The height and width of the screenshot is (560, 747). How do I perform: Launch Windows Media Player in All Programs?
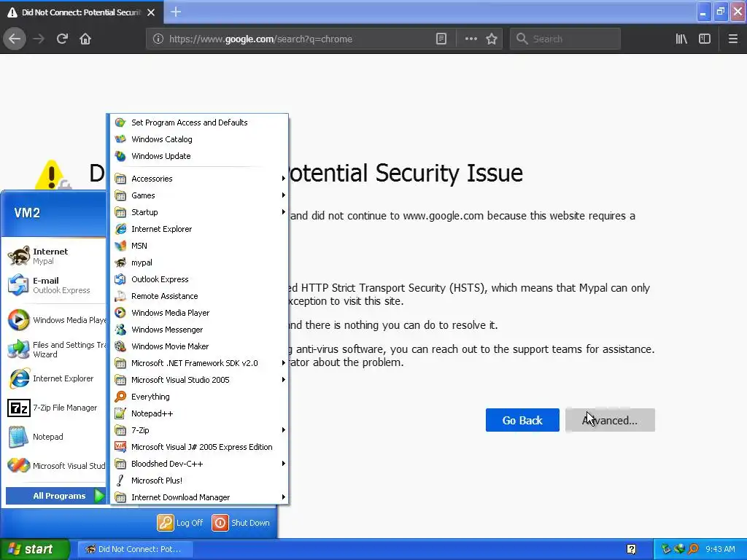[x=199, y=313]
